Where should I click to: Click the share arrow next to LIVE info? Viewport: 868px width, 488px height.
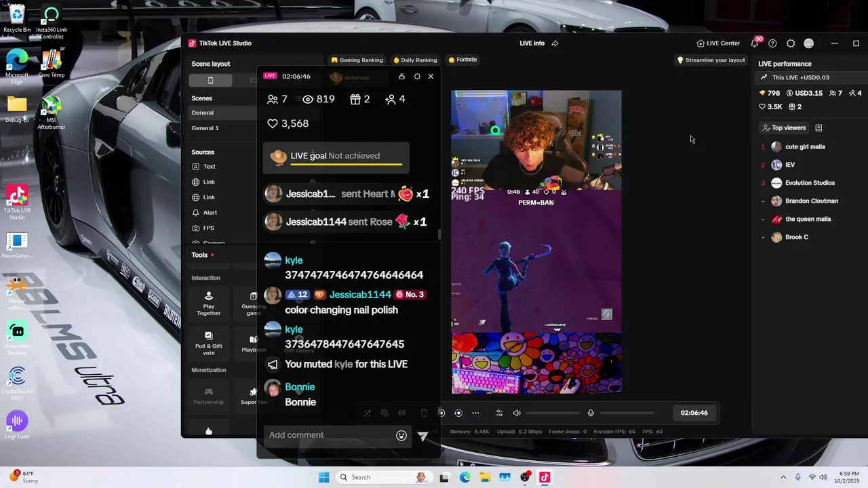[x=555, y=43]
